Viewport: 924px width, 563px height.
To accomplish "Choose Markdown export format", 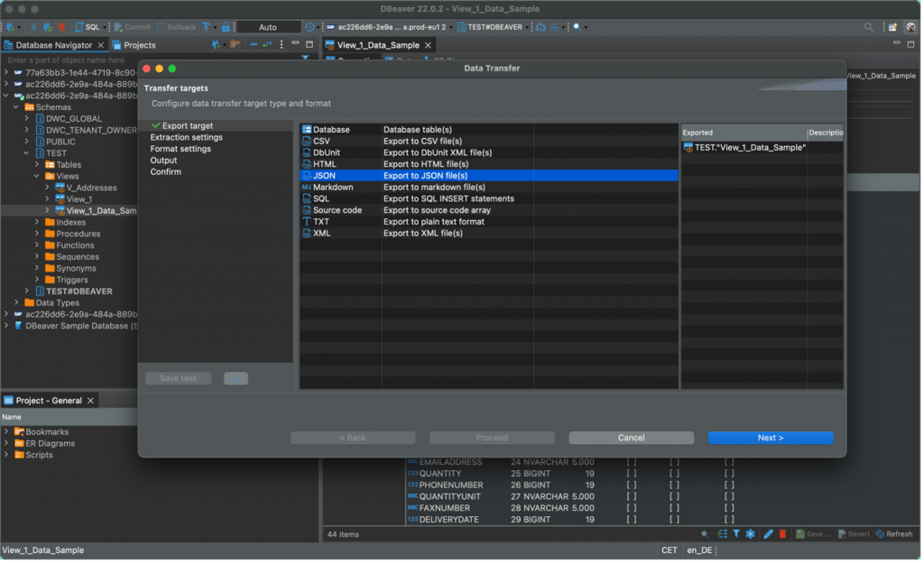I will [x=488, y=188].
